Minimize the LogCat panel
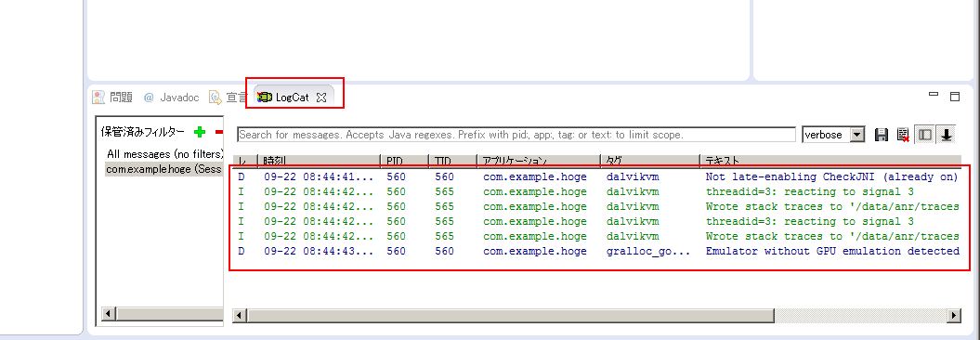 tap(934, 95)
